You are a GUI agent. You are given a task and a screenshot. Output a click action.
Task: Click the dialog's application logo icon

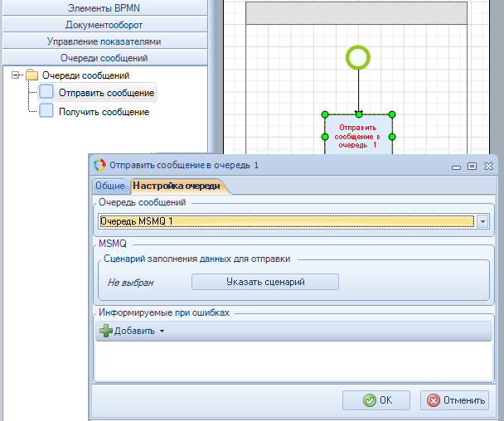point(99,165)
